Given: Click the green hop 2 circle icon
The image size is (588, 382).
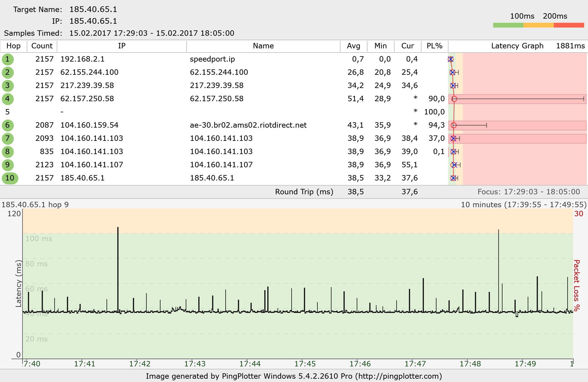Looking at the screenshot, I should (7, 72).
